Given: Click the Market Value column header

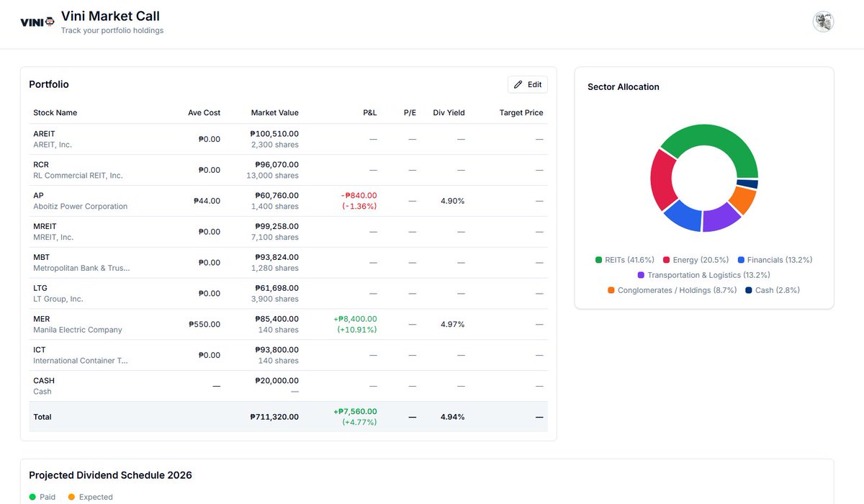Looking at the screenshot, I should 274,113.
